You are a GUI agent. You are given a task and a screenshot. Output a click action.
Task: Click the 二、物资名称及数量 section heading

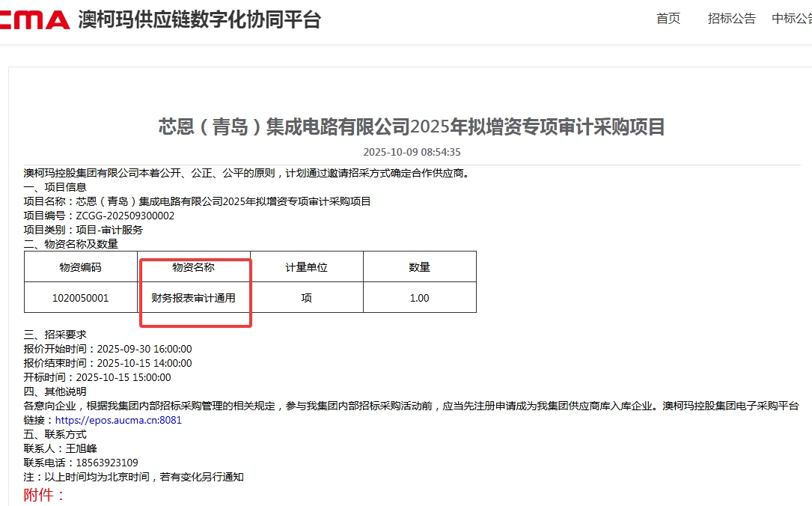[71, 244]
